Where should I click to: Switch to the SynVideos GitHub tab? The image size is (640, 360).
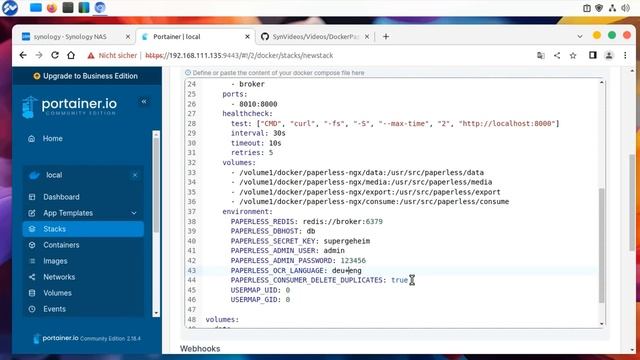pos(315,37)
